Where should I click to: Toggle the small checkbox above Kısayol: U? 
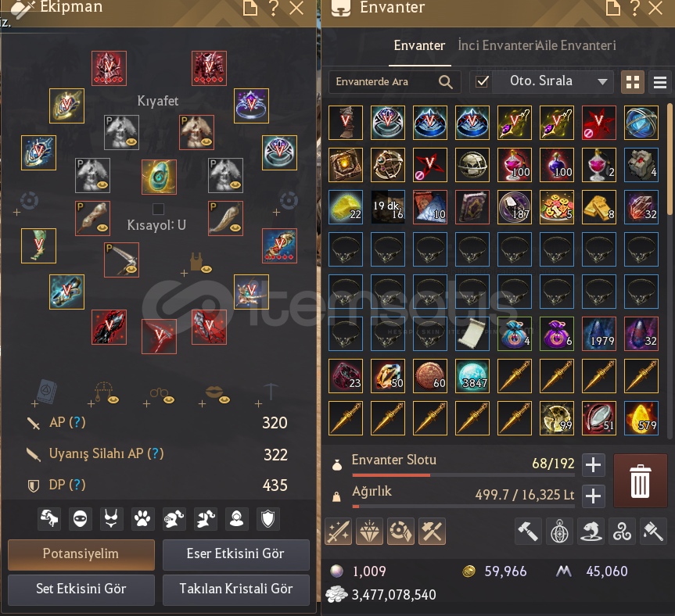pyautogui.click(x=159, y=209)
